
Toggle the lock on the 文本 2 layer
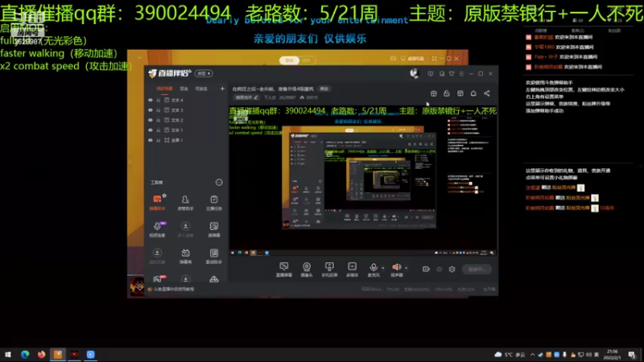pos(158,120)
